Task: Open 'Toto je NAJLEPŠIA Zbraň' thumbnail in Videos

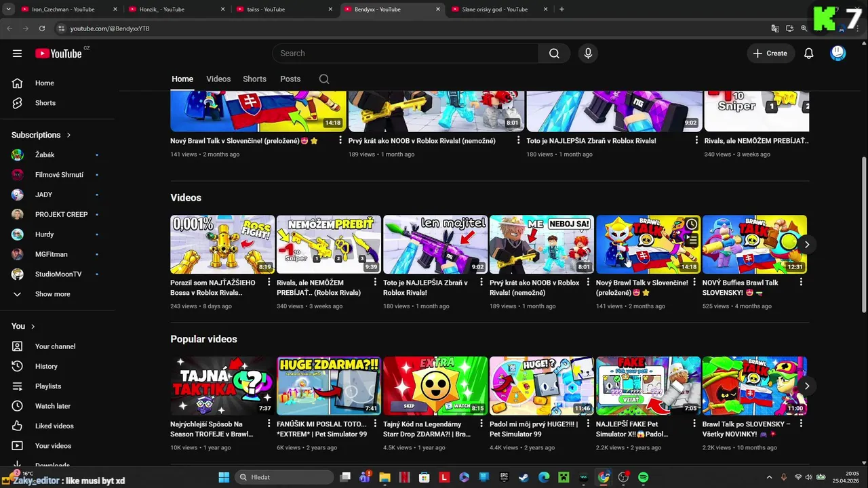Action: click(435, 244)
